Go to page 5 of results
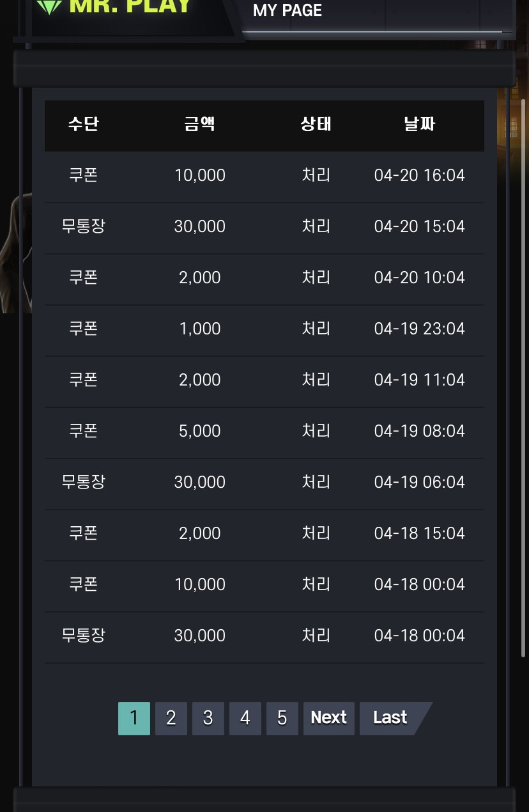529x812 pixels. pyautogui.click(x=282, y=718)
